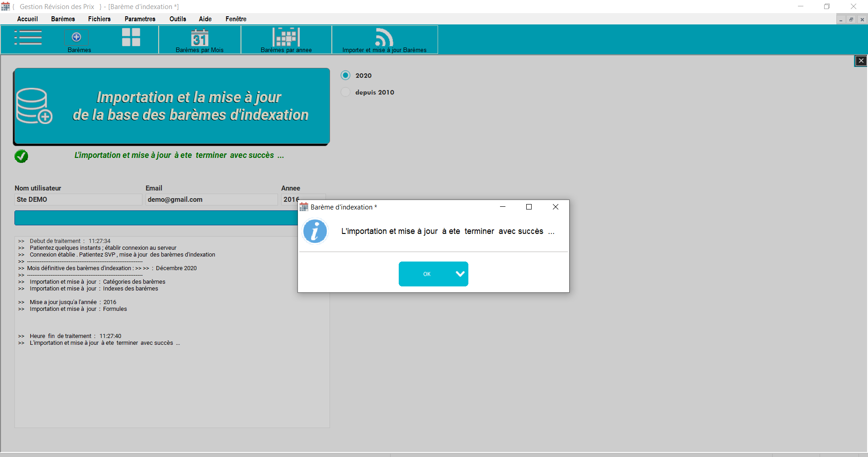
Task: Click Importer et mise à jour Barèmes icon
Action: pyautogui.click(x=384, y=38)
